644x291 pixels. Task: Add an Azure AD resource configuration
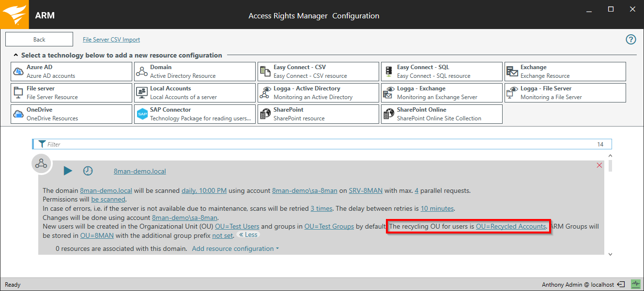(71, 72)
